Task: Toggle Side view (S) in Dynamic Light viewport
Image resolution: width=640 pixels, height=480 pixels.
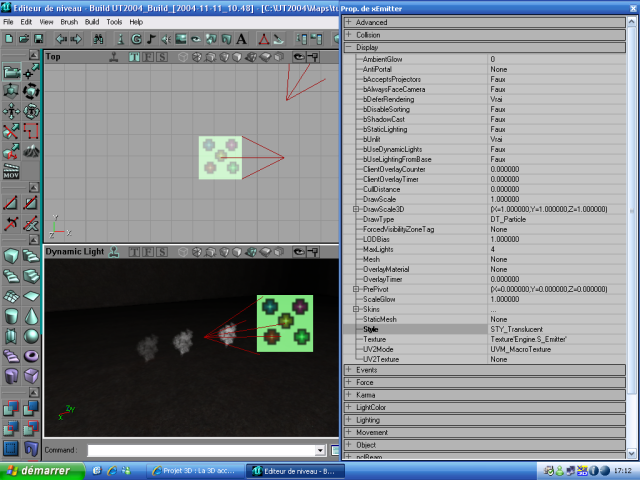Action: (x=161, y=252)
